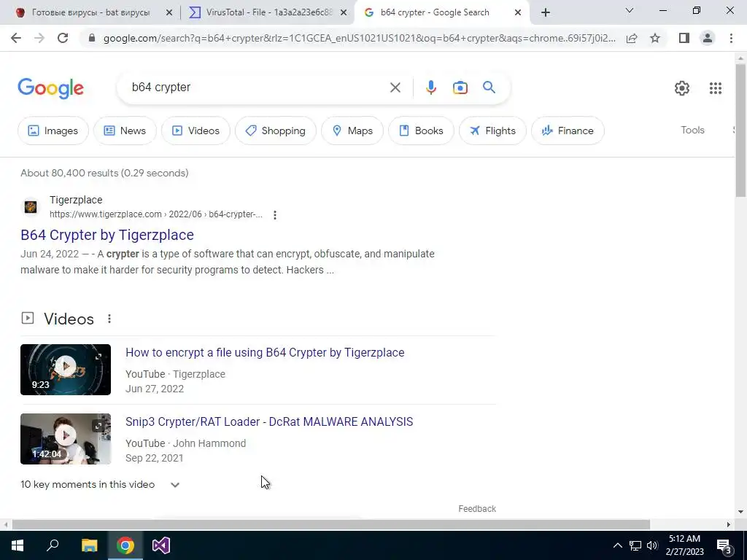Viewport: 747px width, 560px height.
Task: Open the tab search chevron
Action: [630, 10]
